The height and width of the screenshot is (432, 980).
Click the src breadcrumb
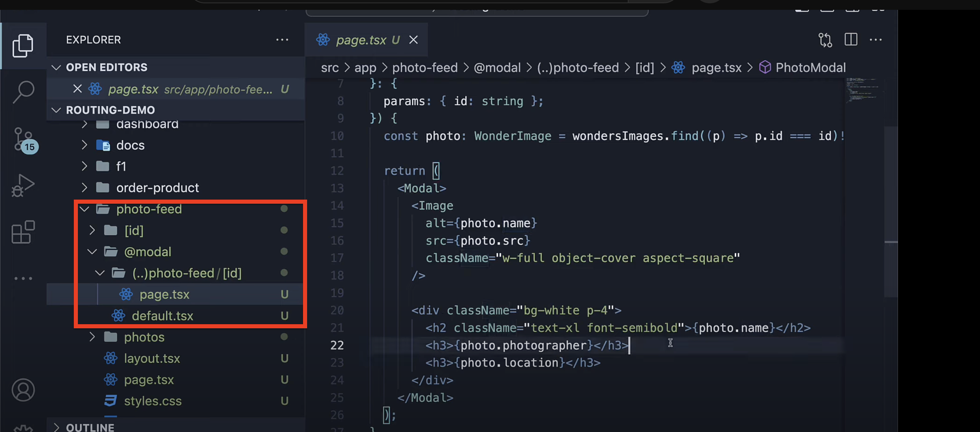(330, 68)
